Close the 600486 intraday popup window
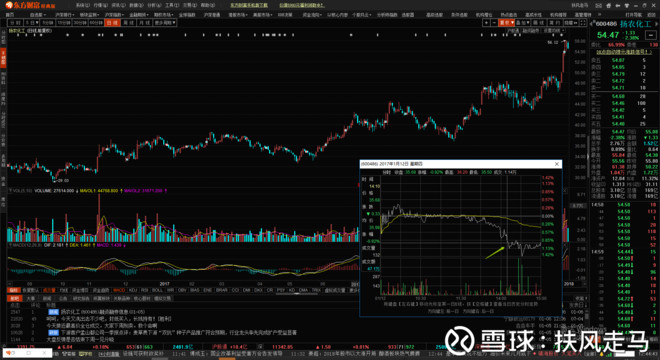The image size is (660, 360). click(x=557, y=164)
